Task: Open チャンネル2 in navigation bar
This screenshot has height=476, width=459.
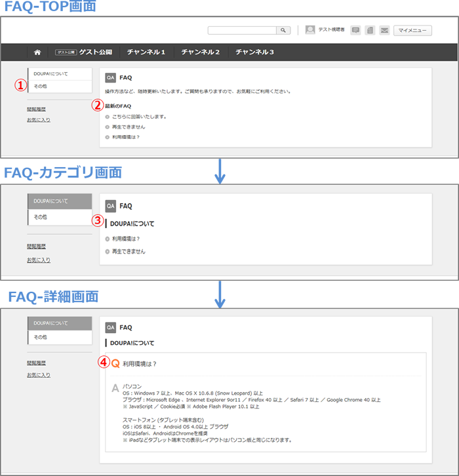Action: point(201,52)
